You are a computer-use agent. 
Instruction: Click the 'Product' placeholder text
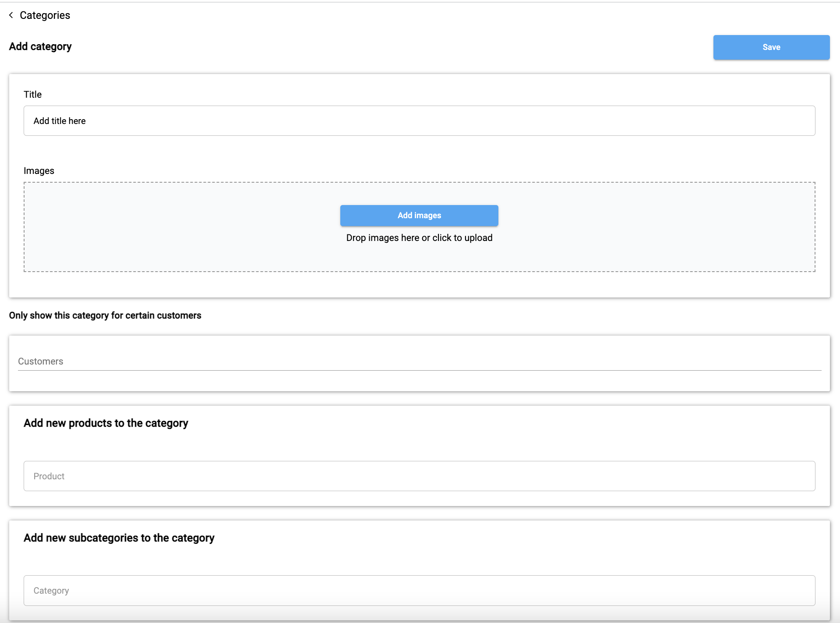click(x=49, y=476)
